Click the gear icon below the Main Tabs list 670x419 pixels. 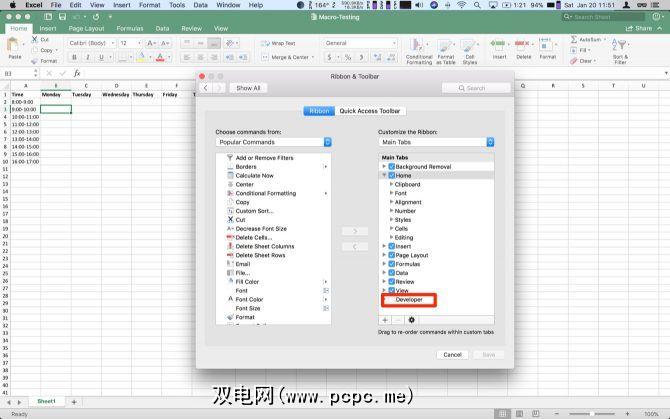[411, 320]
